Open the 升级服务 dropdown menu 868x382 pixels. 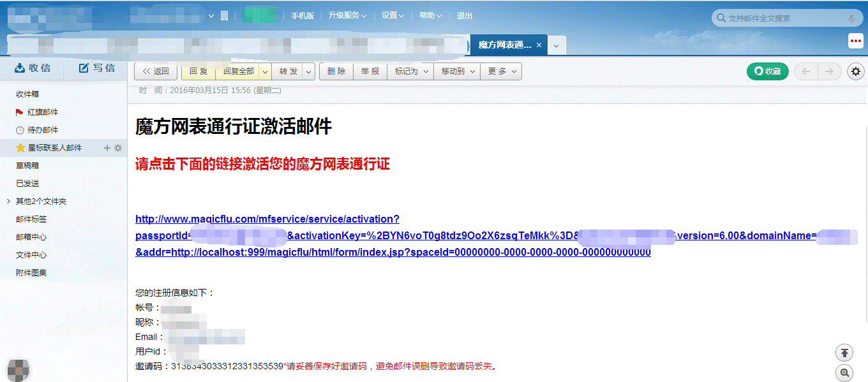347,16
